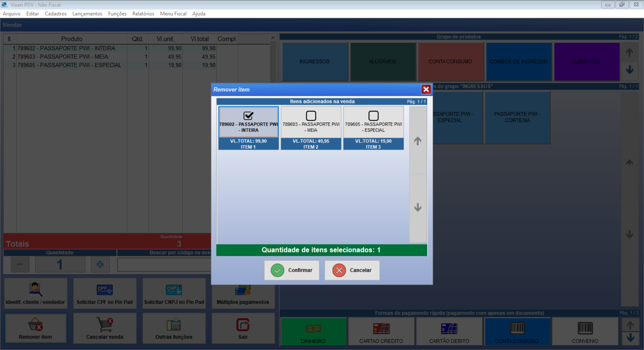Check the 789603 Passaporte PWI Meia checkbox
Screen dimensions: 644x350
(311, 116)
